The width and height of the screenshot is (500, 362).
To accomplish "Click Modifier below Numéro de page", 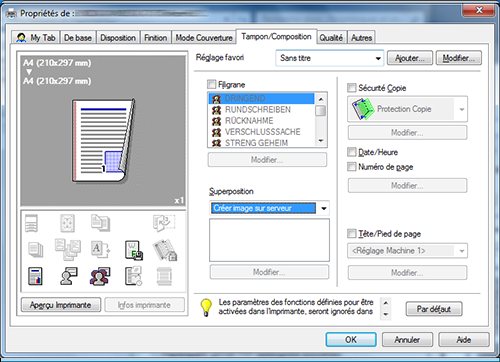I will 407,185.
